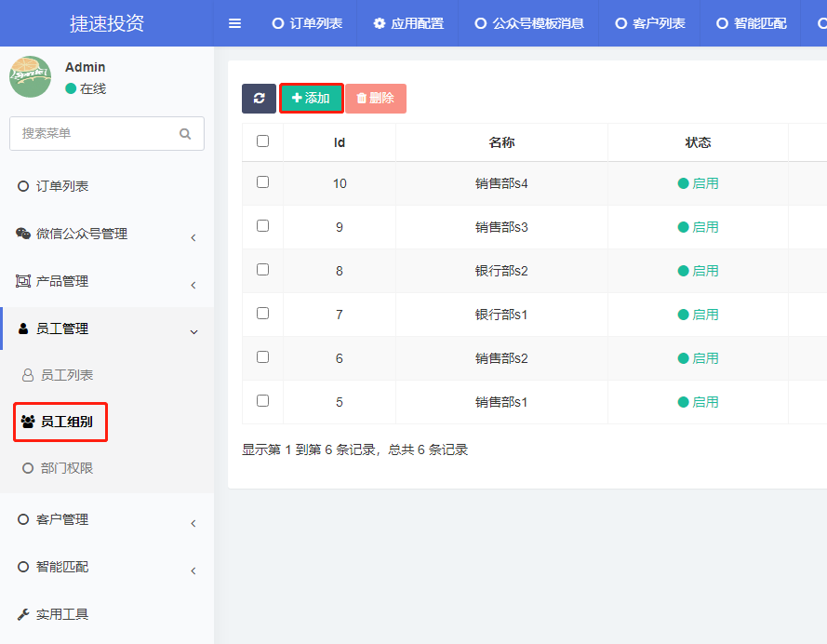Click the search magnifier icon in sidebar

click(x=185, y=133)
